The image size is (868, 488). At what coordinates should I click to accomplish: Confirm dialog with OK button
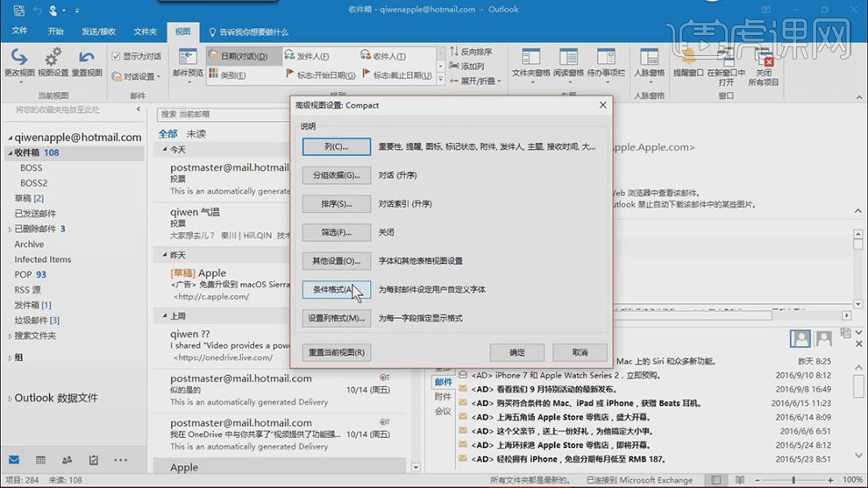click(517, 352)
